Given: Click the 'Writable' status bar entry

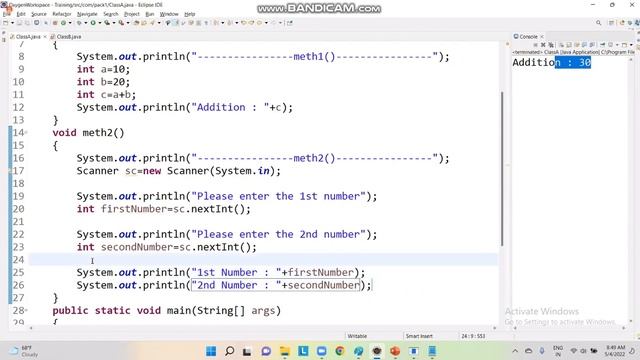Looking at the screenshot, I should [x=357, y=336].
